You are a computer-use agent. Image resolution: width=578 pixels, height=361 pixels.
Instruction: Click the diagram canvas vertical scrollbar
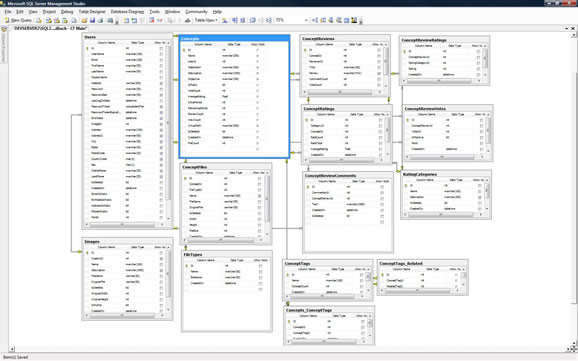tap(574, 190)
